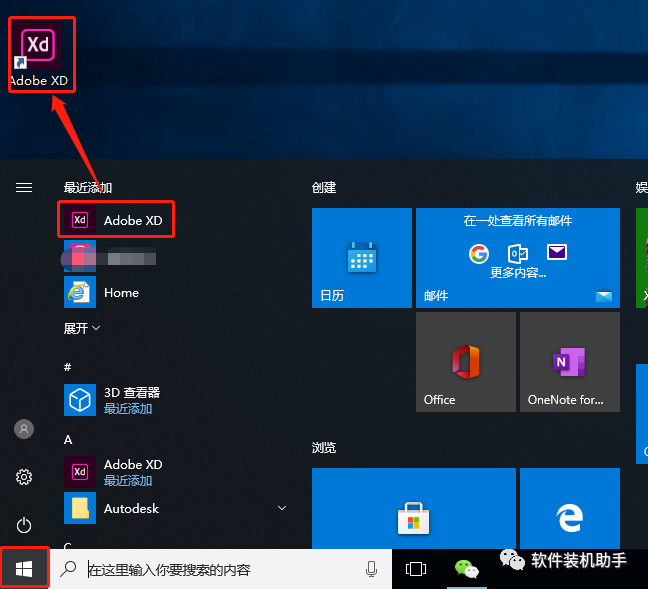Screen dimensions: 648x589
Task: Click 更多内容... in the mail tile
Action: click(x=518, y=273)
